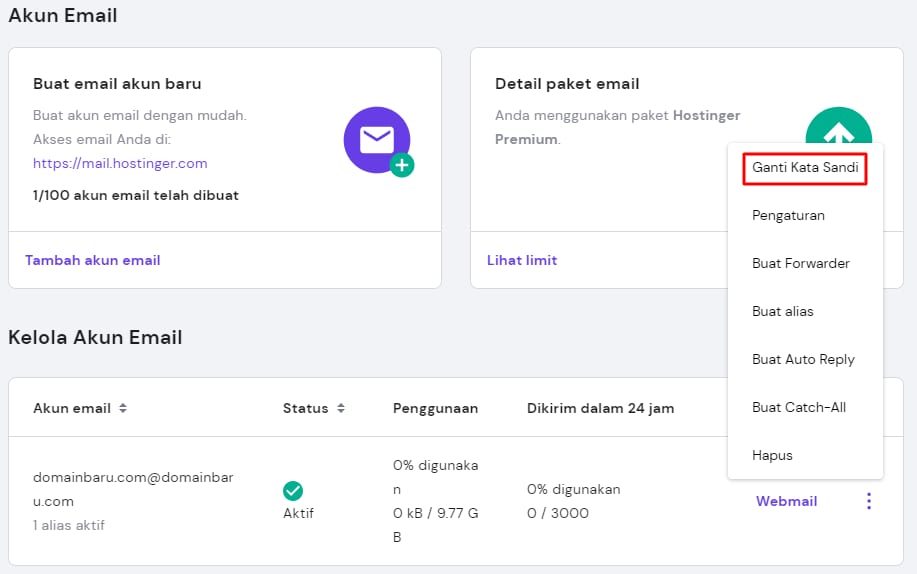Select Buat Catch-All menu entry

point(799,407)
